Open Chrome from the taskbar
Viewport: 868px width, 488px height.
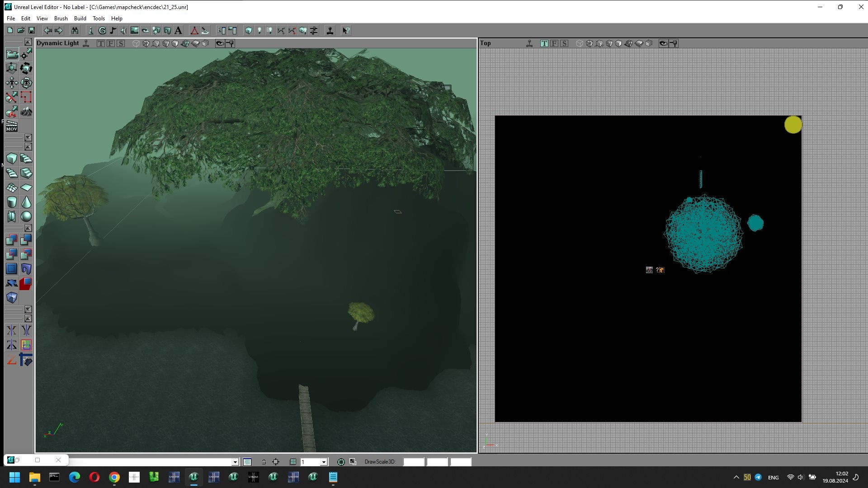click(114, 477)
